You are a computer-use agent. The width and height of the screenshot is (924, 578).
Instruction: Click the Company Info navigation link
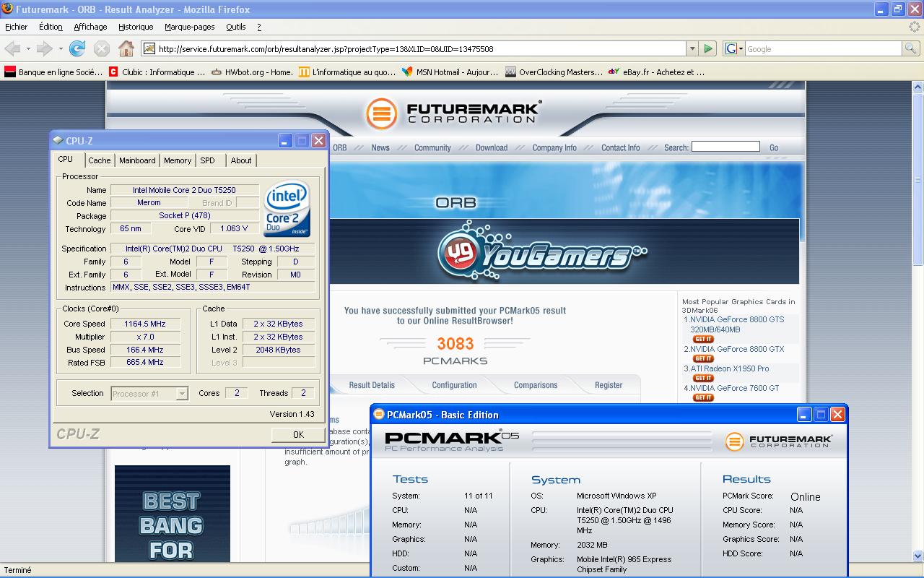[x=554, y=147]
